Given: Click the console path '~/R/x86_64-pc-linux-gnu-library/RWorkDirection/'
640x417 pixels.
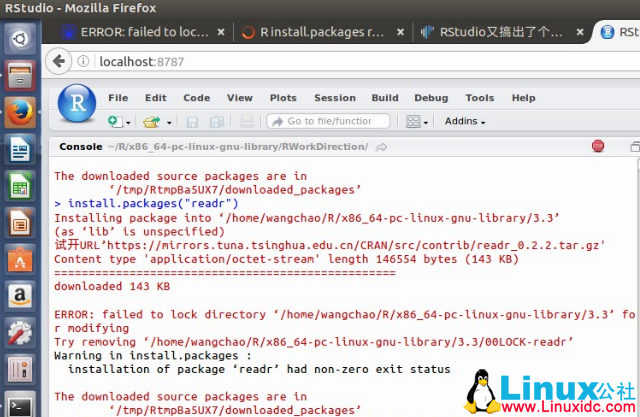Looking at the screenshot, I should (238, 147).
